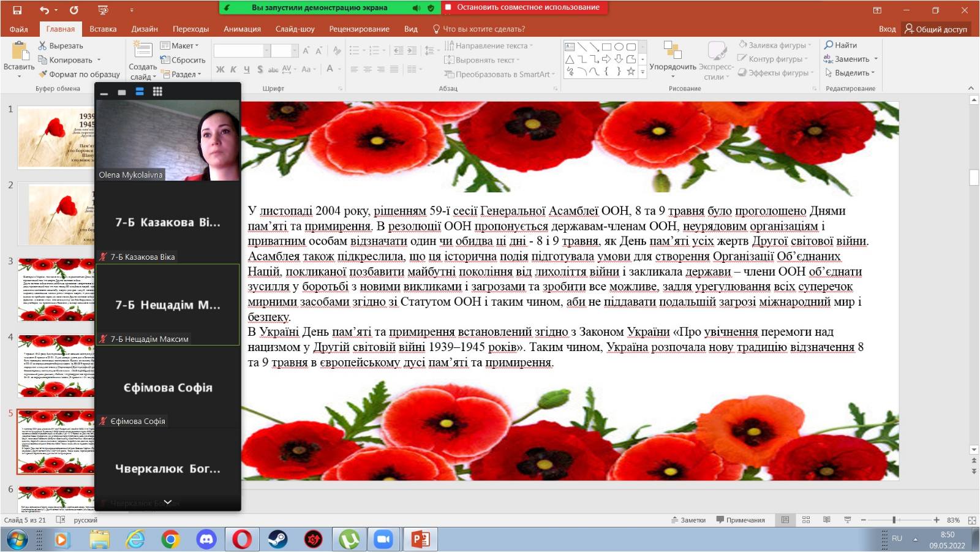980x552 pixels.
Task: Select slide 3 thumbnail in the slide panel
Action: pyautogui.click(x=56, y=290)
